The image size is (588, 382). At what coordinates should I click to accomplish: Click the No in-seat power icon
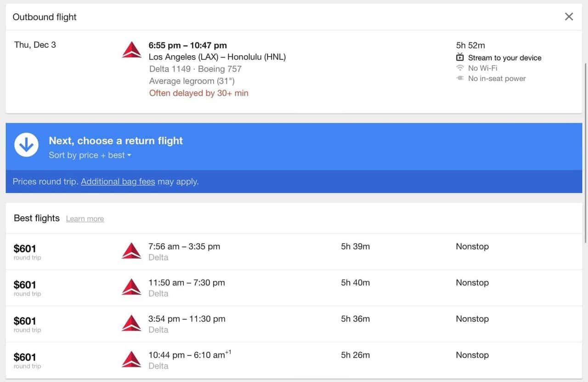pyautogui.click(x=460, y=79)
